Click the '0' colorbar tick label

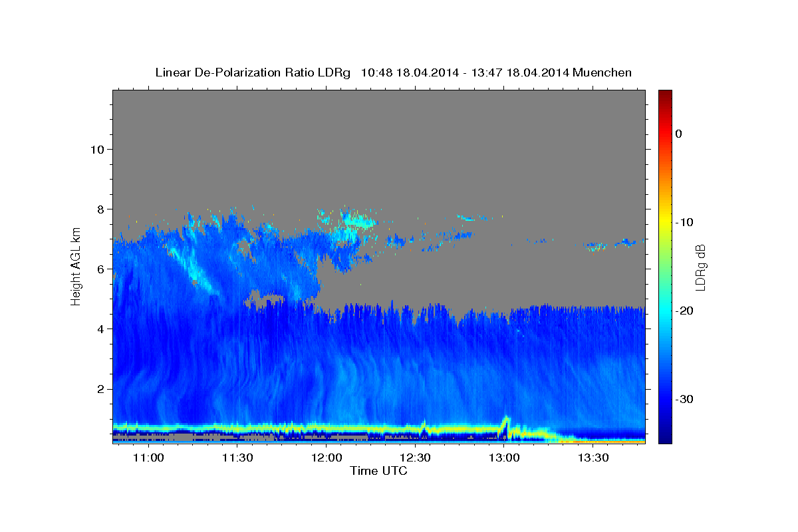pyautogui.click(x=679, y=134)
